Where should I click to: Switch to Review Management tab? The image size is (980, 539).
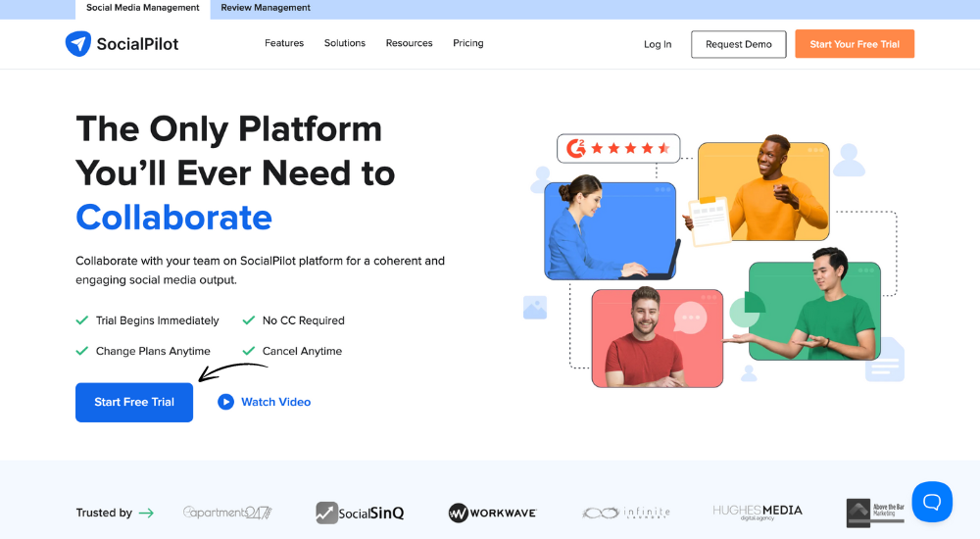click(265, 8)
